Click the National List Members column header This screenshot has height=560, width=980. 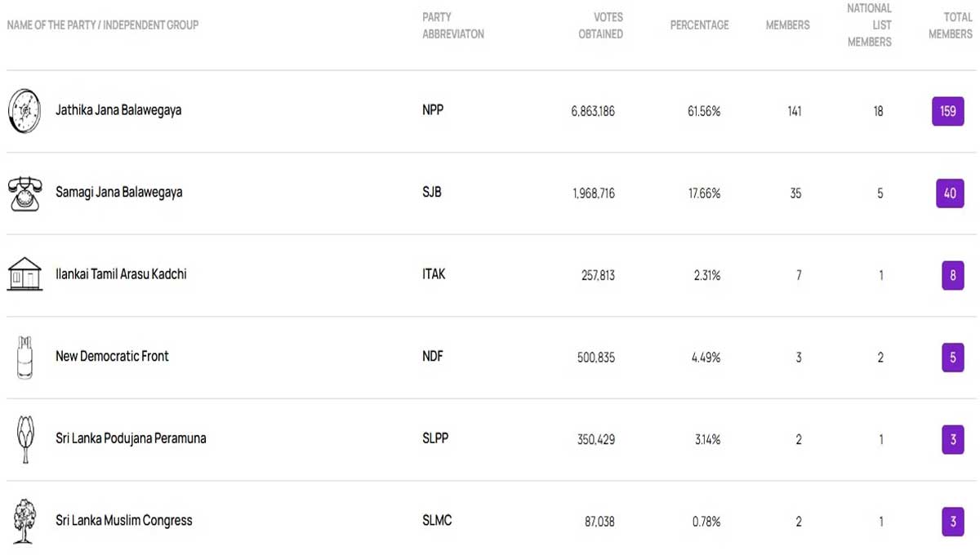coord(869,25)
